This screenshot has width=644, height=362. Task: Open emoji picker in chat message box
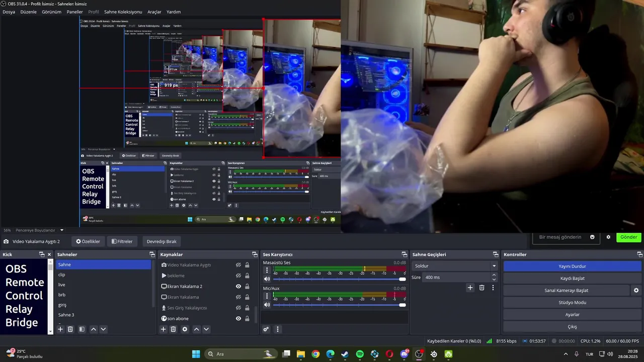[592, 237]
